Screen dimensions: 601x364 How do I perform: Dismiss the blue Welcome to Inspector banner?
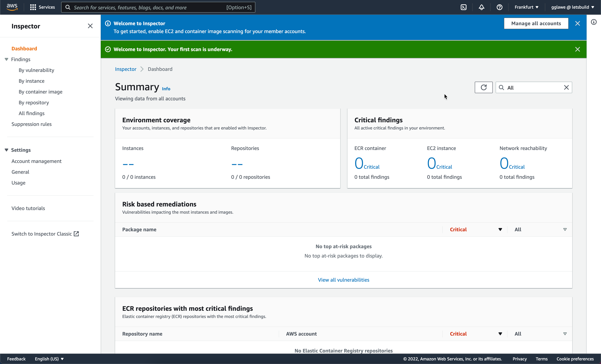(x=577, y=23)
